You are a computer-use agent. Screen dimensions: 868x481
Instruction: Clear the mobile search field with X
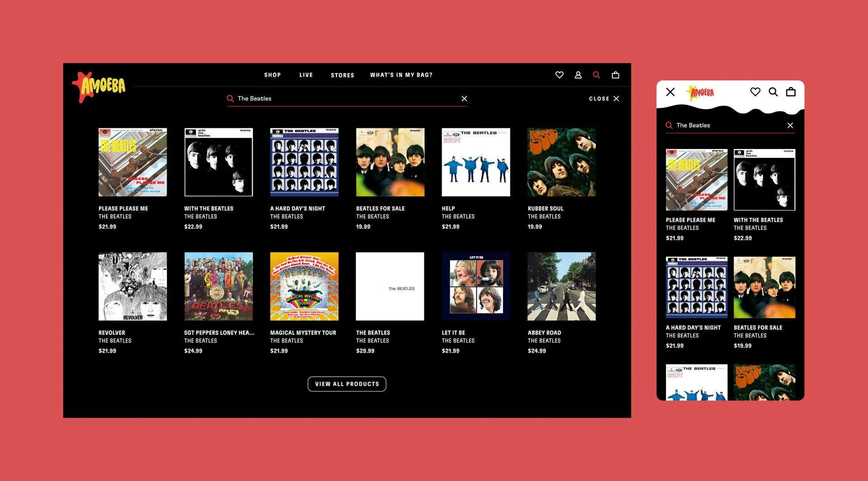coord(790,125)
